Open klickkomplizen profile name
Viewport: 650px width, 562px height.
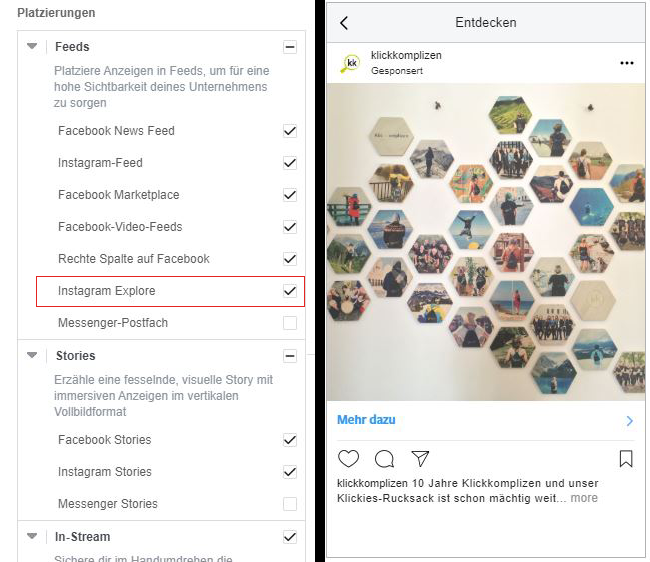point(405,55)
